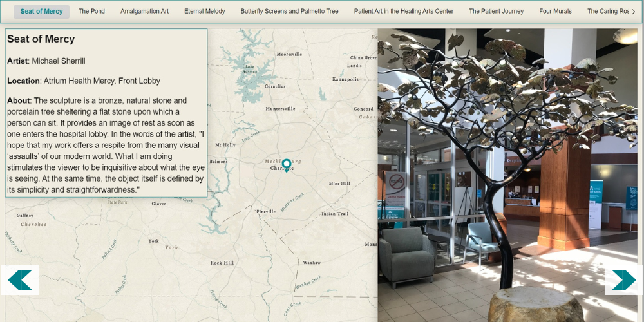This screenshot has width=644, height=322.
Task: Select the Seat of Mercy tab
Action: coord(41,12)
